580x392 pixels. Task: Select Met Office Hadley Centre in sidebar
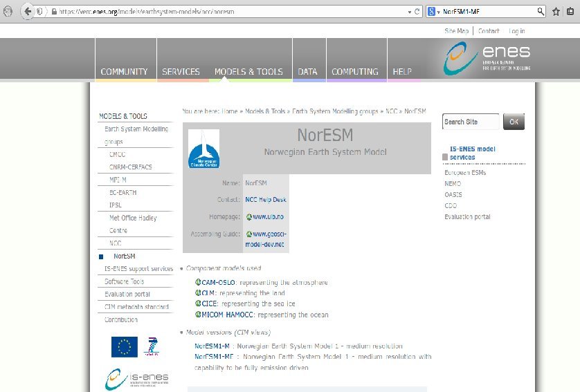point(133,224)
